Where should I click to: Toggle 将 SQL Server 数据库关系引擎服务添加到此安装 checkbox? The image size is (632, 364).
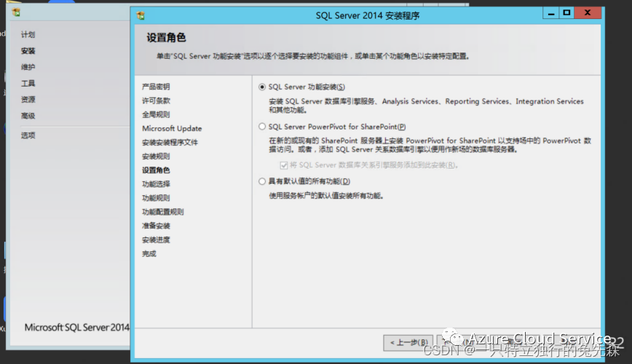pyautogui.click(x=284, y=165)
